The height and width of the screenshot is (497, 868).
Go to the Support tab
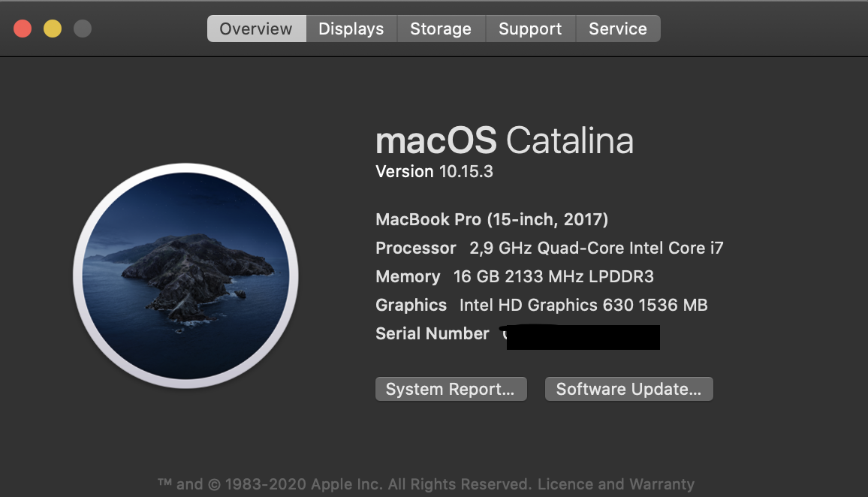pos(530,29)
